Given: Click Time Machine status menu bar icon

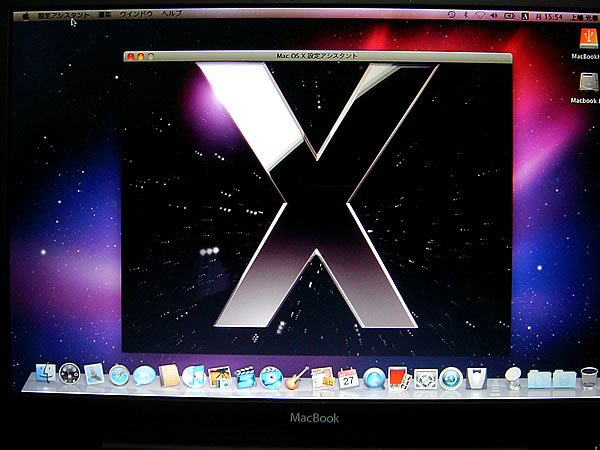Looking at the screenshot, I should click(452, 15).
